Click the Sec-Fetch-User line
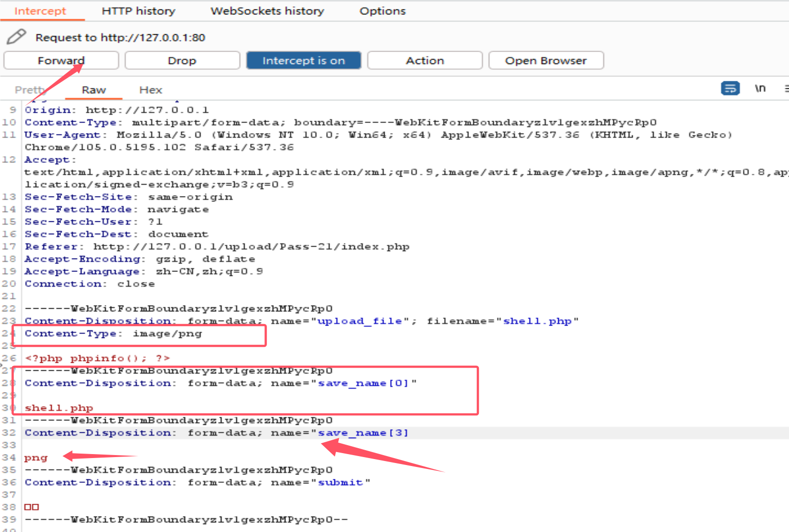Viewport: 789px width, 532px height. [94, 222]
